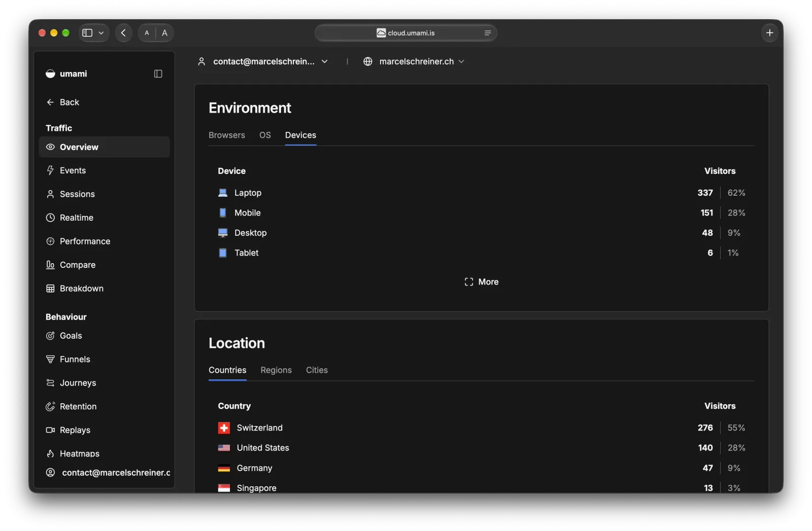Screen dimensions: 812x531
Task: Open Compare from the sidebar
Action: tap(104, 265)
